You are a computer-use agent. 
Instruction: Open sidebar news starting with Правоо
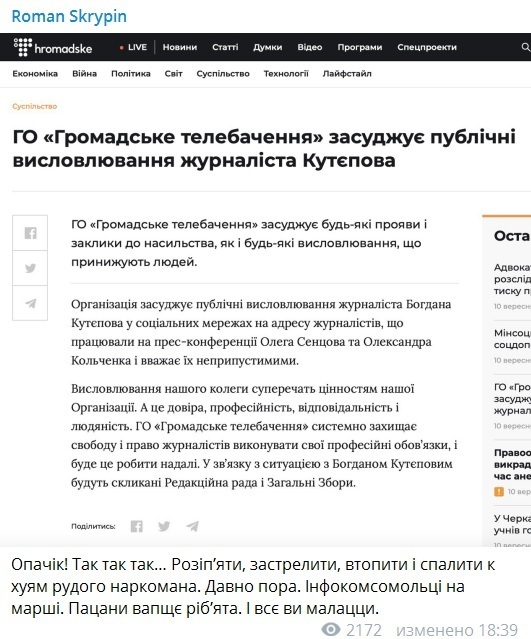(512, 465)
